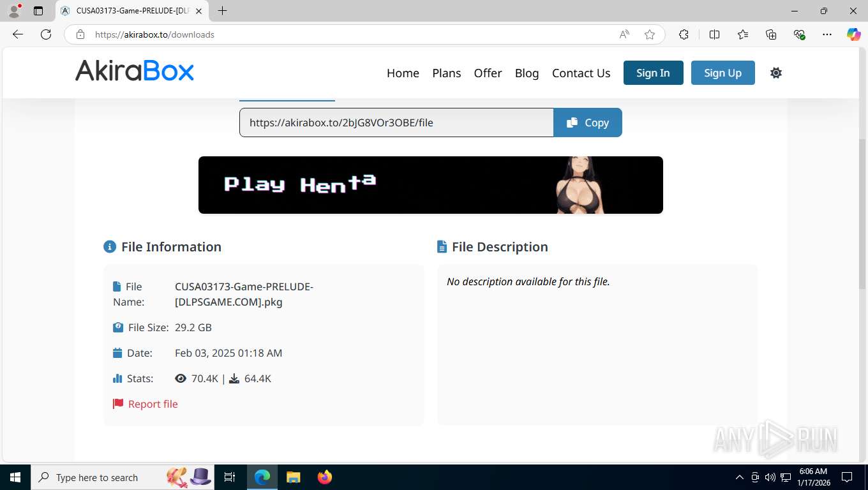This screenshot has height=490, width=868.
Task: Open the Home nav link
Action: pyautogui.click(x=403, y=73)
